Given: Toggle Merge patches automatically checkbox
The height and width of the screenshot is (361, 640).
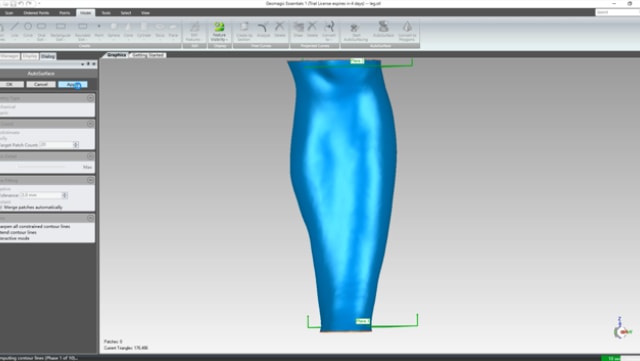Looking at the screenshot, I should coord(1,207).
